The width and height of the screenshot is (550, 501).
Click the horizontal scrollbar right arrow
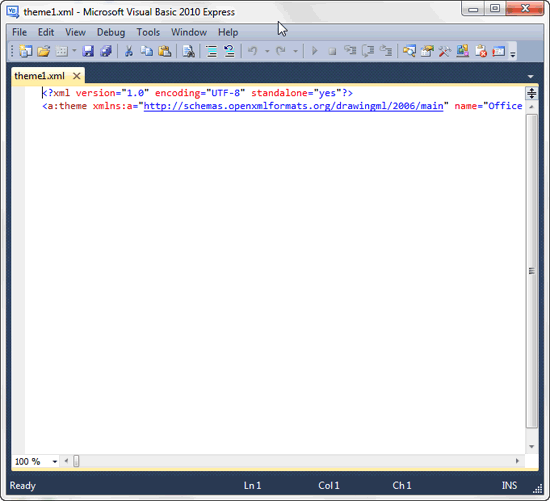click(517, 461)
